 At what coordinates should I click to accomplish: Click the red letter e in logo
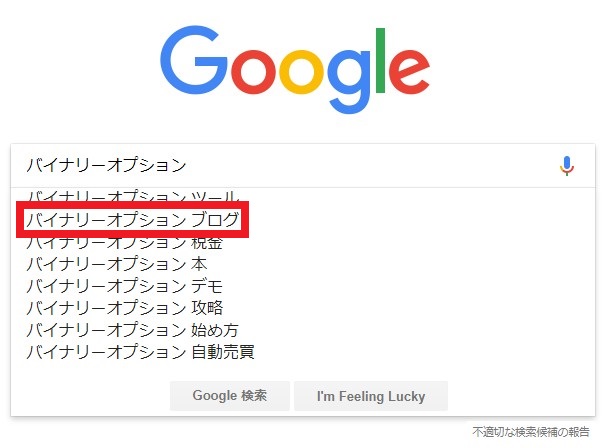409,72
